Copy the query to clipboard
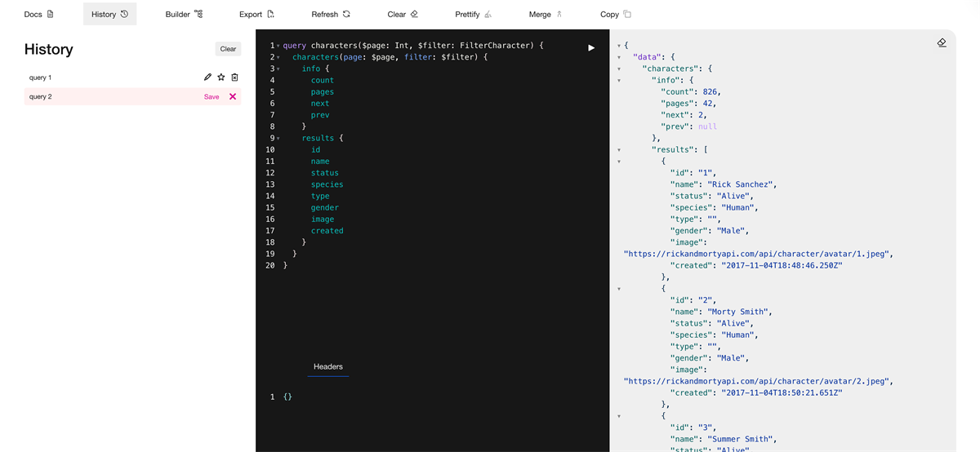Image resolution: width=980 pixels, height=452 pixels. point(616,14)
